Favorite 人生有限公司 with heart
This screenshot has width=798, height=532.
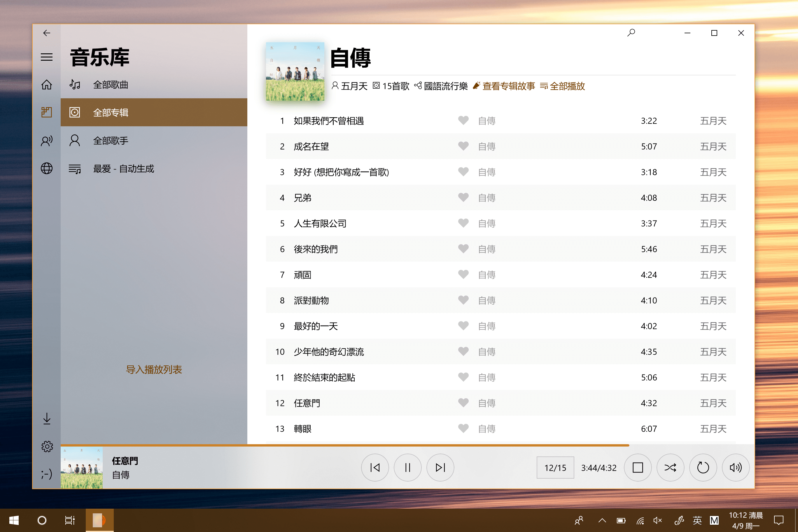463,223
